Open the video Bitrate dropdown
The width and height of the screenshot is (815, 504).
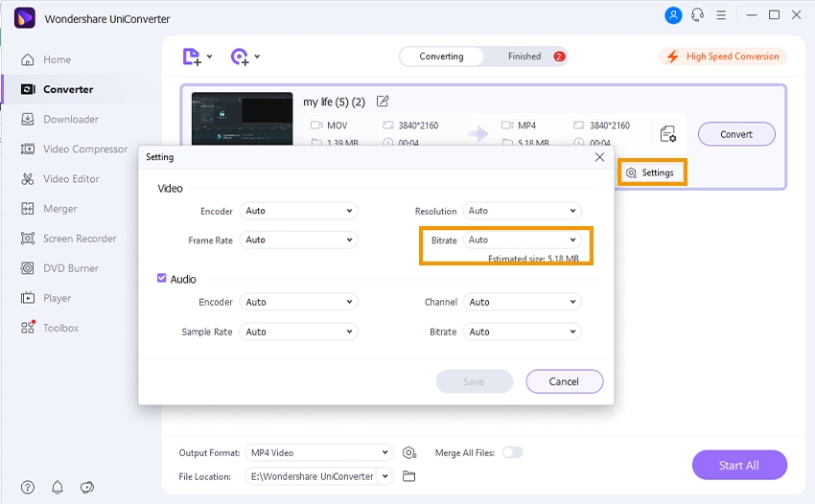point(522,240)
